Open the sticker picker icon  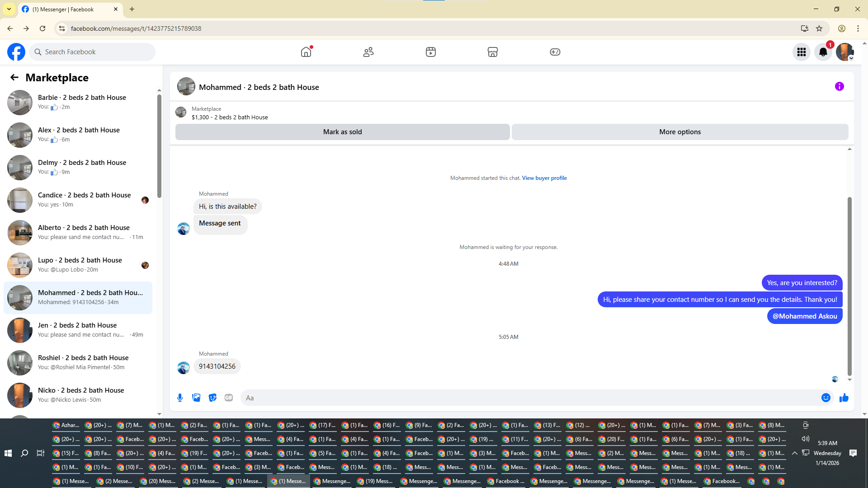[212, 398]
